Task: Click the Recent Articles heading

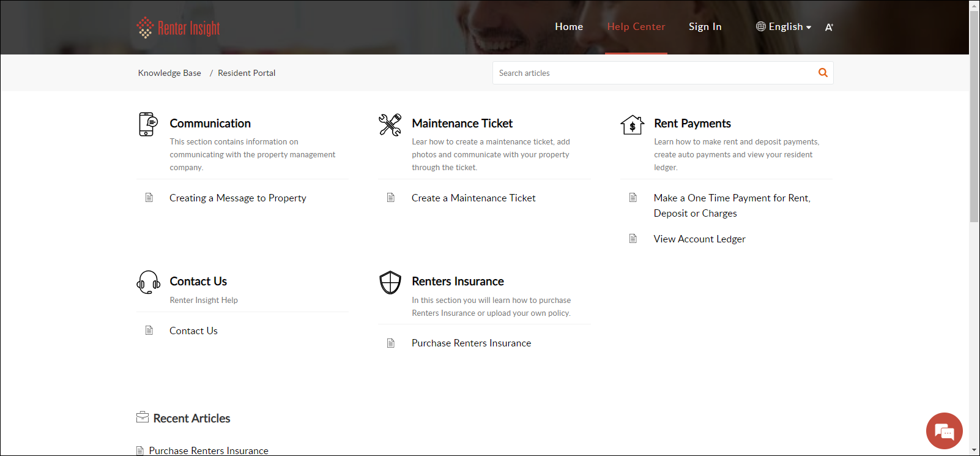Action: (191, 419)
